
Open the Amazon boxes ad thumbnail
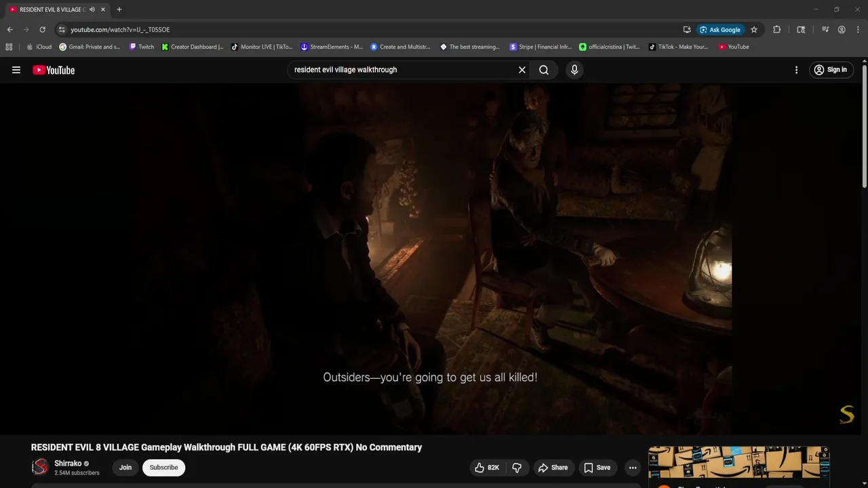coord(738,462)
